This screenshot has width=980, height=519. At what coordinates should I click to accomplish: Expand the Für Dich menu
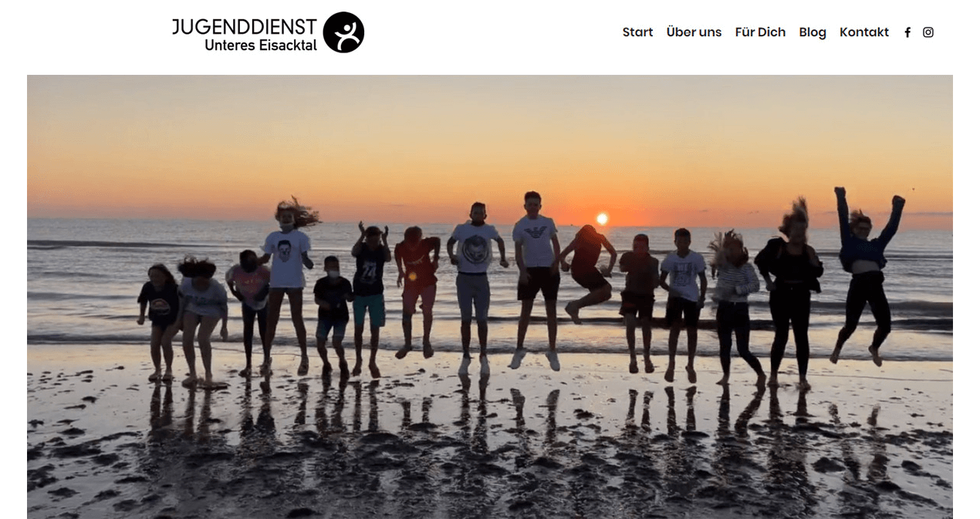tap(760, 32)
